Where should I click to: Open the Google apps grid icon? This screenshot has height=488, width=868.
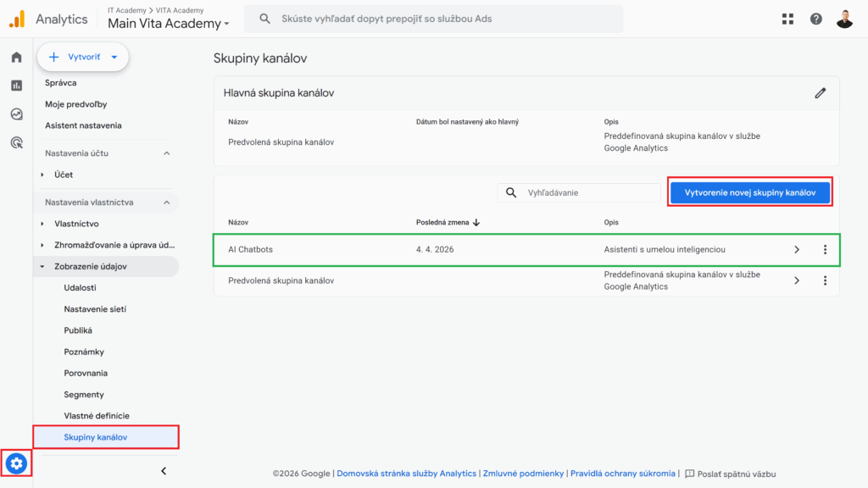coord(787,19)
